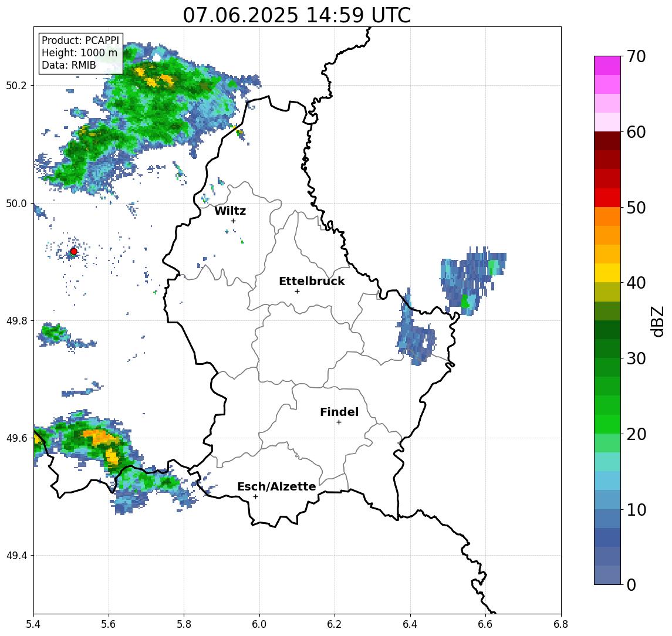Click longitude axis label 5.8
Image resolution: width=672 pixels, height=636 pixels.
184,624
